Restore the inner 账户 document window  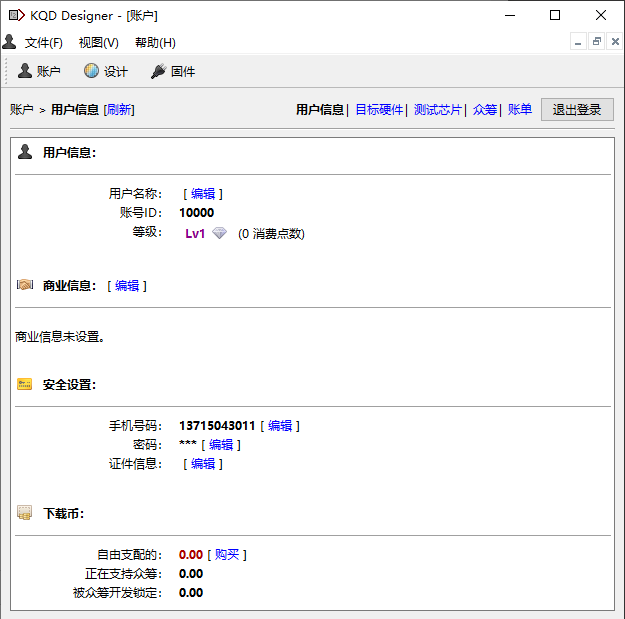[597, 41]
